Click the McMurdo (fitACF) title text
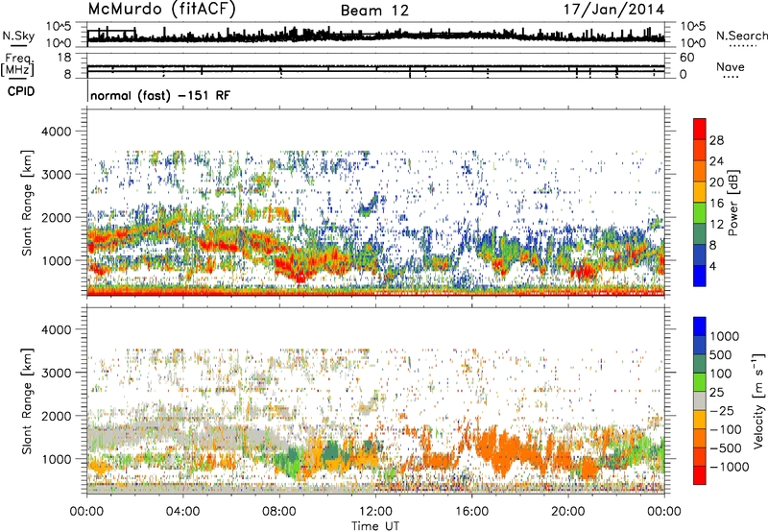This screenshot has height=532, width=768. [161, 10]
